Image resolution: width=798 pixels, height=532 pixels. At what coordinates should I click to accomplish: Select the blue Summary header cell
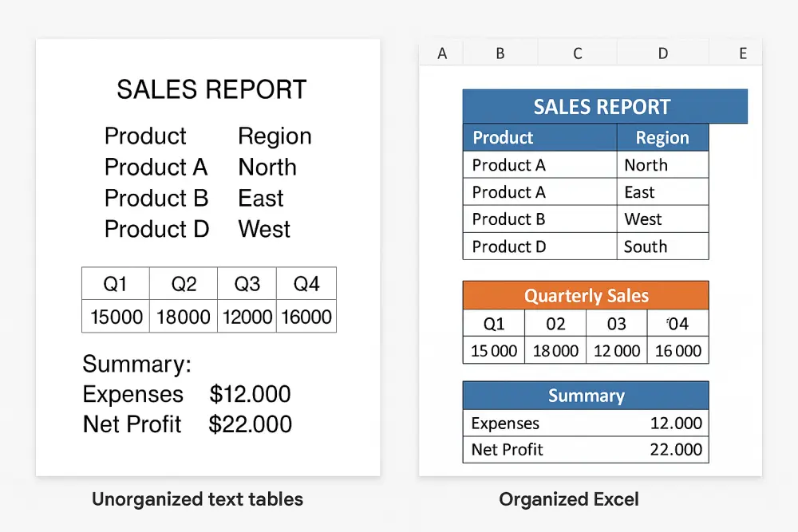[x=586, y=395]
